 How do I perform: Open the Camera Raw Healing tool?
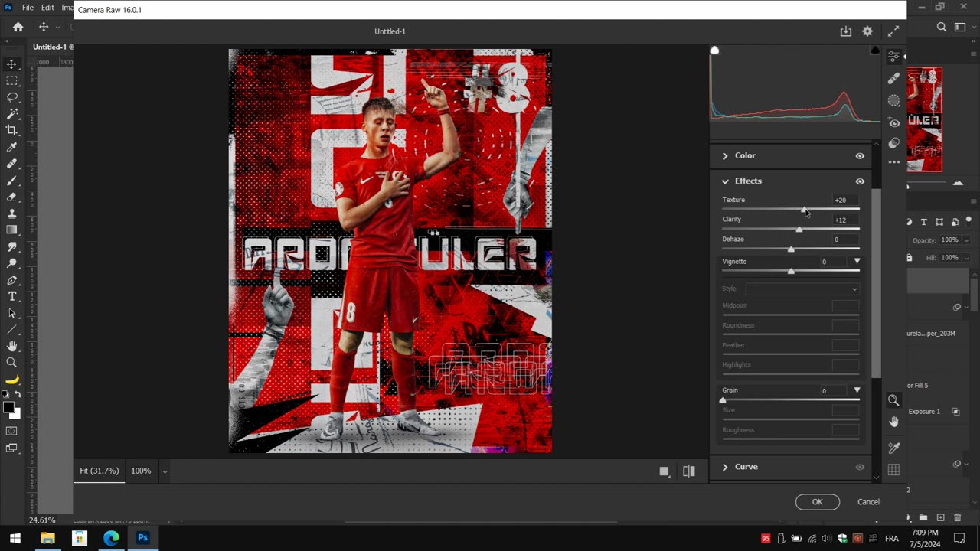click(x=893, y=78)
